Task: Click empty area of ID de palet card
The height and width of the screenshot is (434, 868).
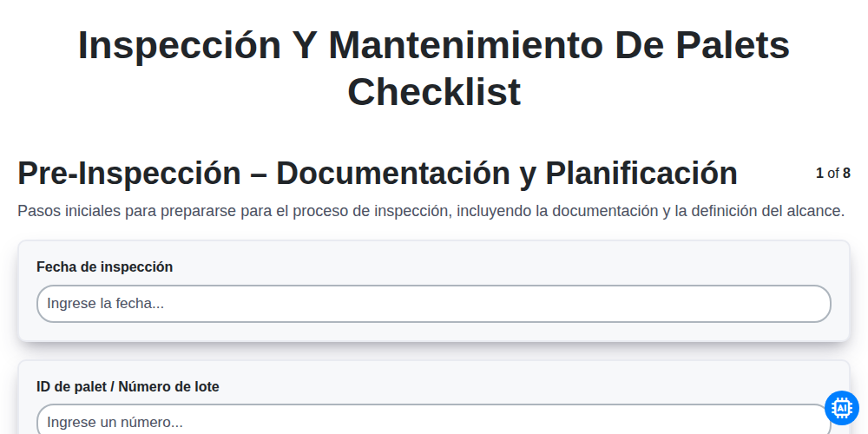Action: pyautogui.click(x=498, y=386)
